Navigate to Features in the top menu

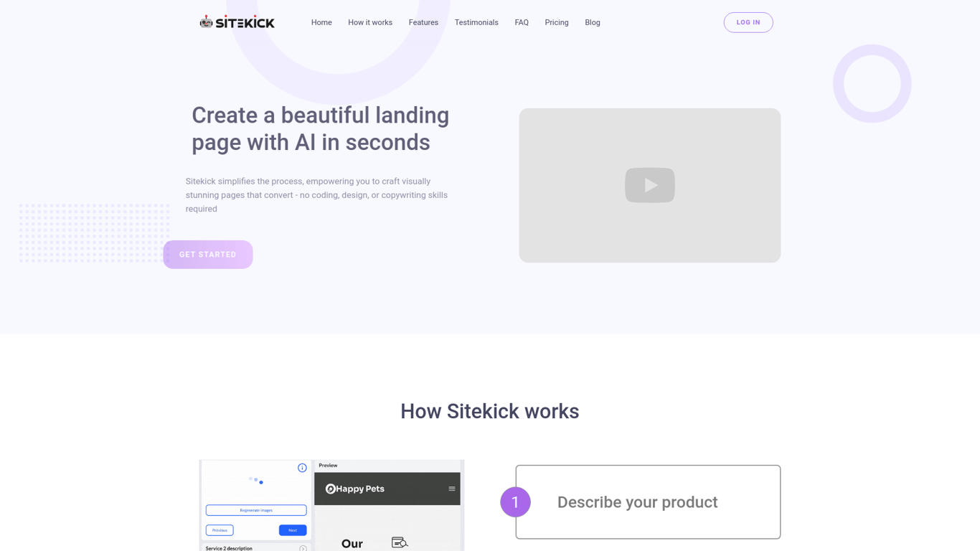click(423, 22)
